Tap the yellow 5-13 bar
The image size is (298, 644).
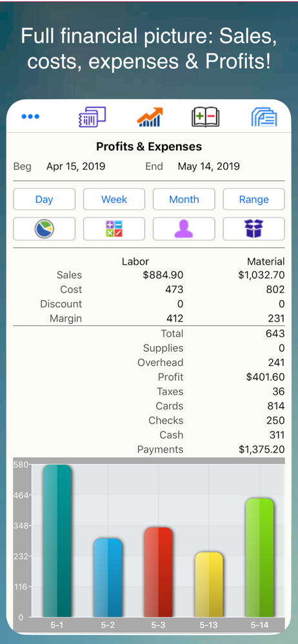pos(209,585)
